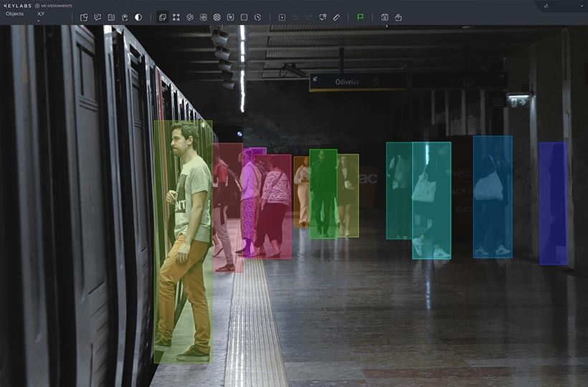
Task: Select the dark teal box beside the cyan box
Action: (x=399, y=191)
